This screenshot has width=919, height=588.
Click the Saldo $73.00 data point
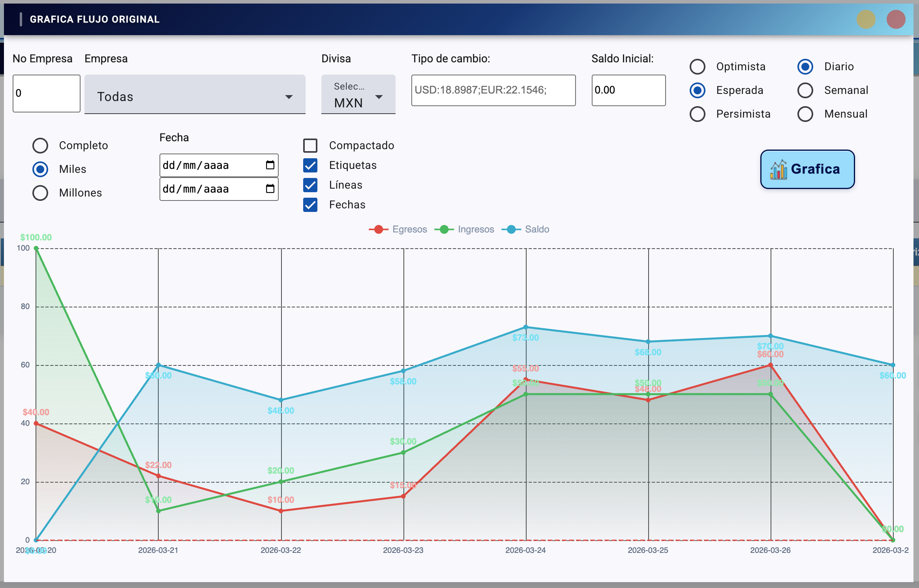coord(526,327)
